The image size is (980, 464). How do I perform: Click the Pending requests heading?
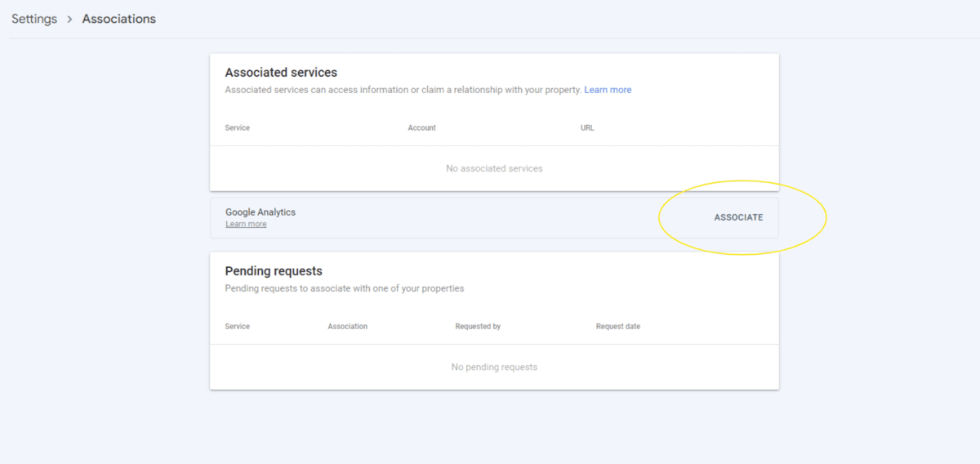pyautogui.click(x=274, y=271)
